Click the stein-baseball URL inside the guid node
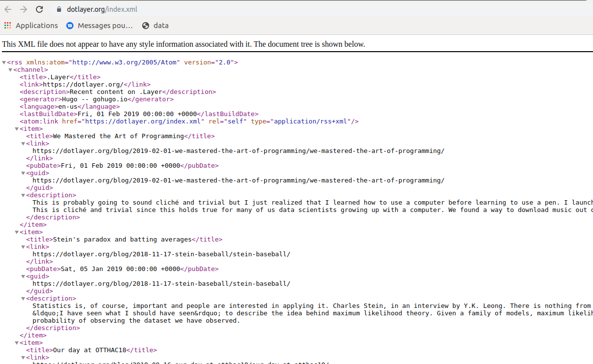Viewport: 593px width, 364px height. point(161,284)
